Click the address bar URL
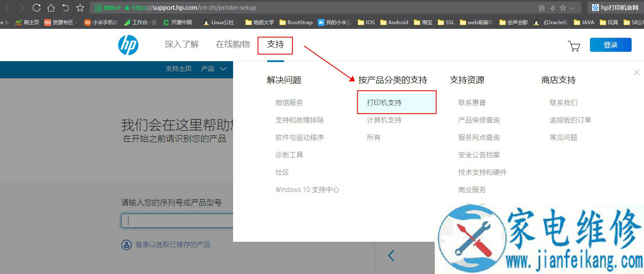644x274 pixels. (194, 8)
